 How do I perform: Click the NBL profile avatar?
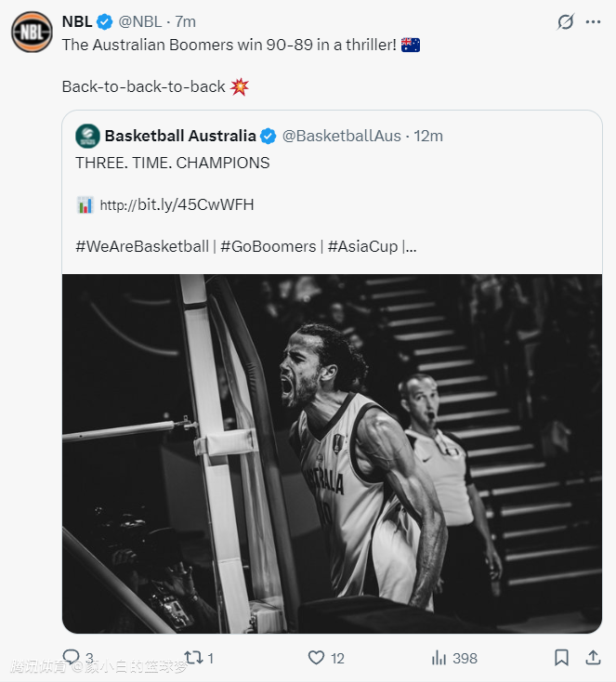coord(32,32)
